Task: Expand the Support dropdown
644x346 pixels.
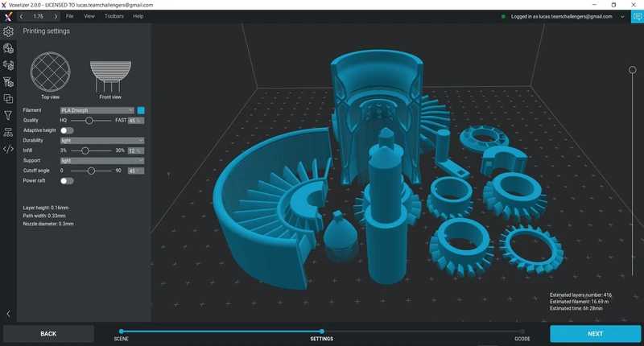Action: (x=101, y=160)
